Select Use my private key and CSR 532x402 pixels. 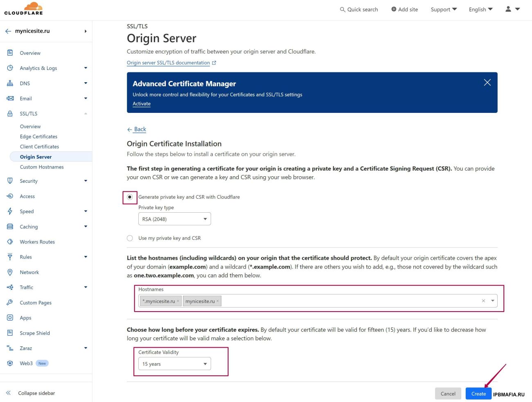tap(130, 238)
